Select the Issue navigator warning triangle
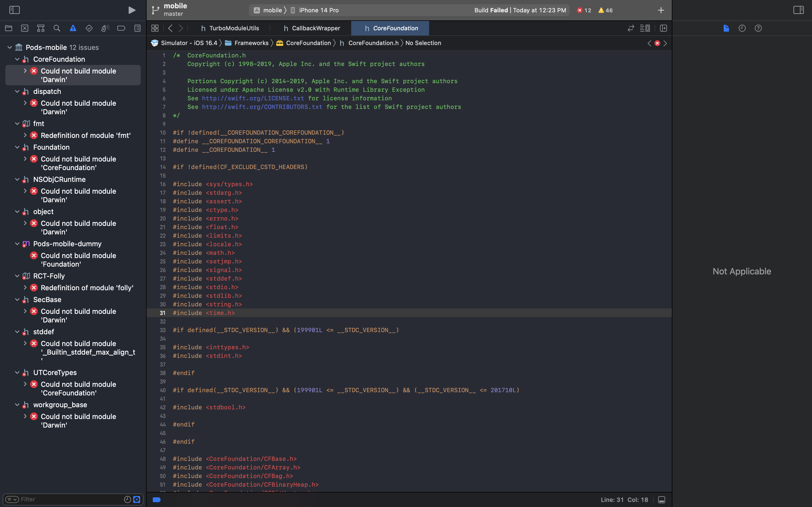The width and height of the screenshot is (812, 507). [x=73, y=28]
